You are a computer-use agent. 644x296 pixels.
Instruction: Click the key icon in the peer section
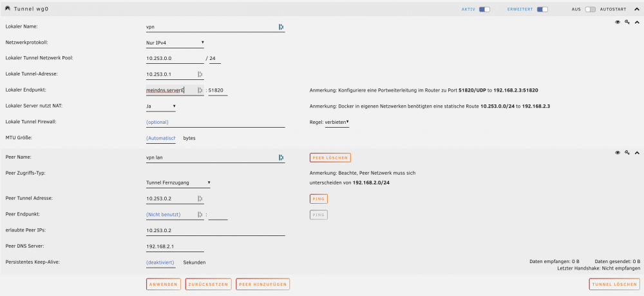pos(627,153)
